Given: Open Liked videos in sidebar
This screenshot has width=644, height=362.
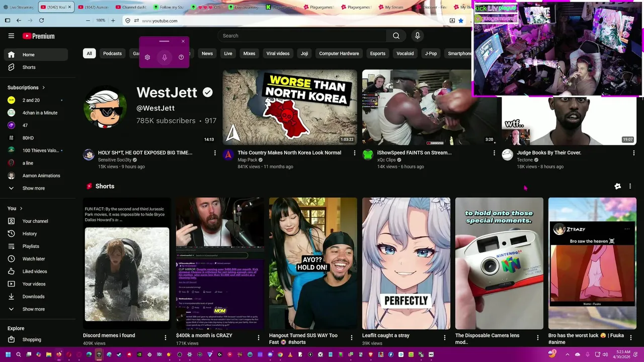Looking at the screenshot, I should point(36,271).
